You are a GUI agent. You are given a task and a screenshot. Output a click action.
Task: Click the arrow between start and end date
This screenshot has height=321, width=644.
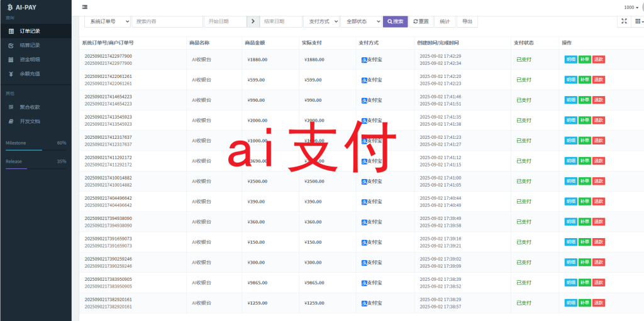coord(253,21)
